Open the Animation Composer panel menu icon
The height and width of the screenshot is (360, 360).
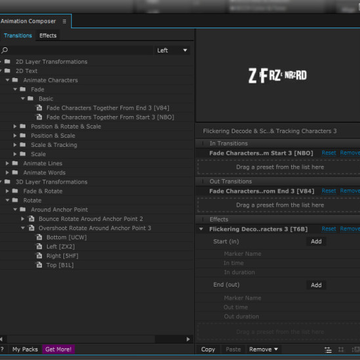(64, 21)
